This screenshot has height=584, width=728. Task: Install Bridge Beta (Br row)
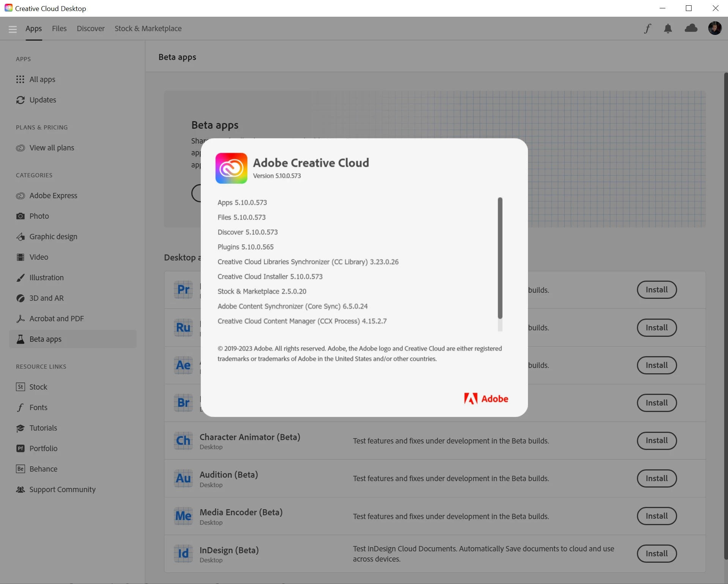click(657, 403)
